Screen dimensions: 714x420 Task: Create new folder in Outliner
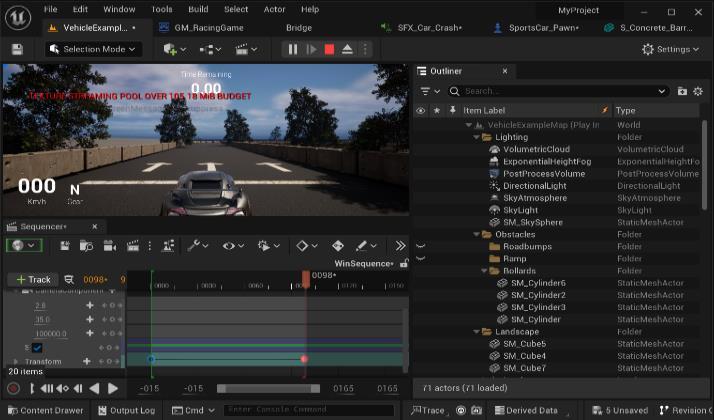[x=682, y=91]
